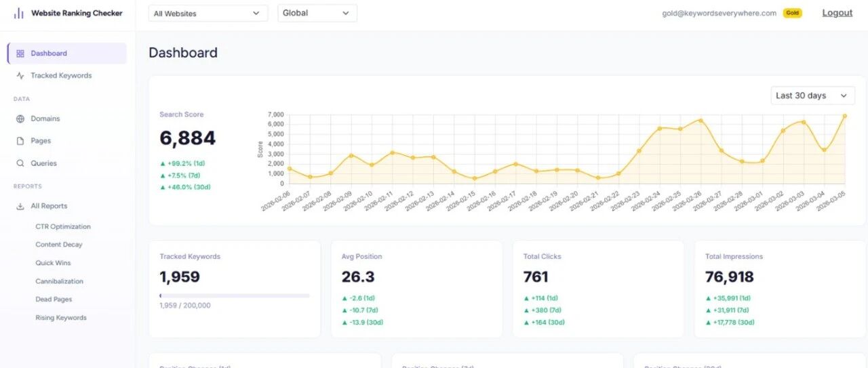Open the Cannibalization report
This screenshot has width=868, height=368.
pos(60,281)
